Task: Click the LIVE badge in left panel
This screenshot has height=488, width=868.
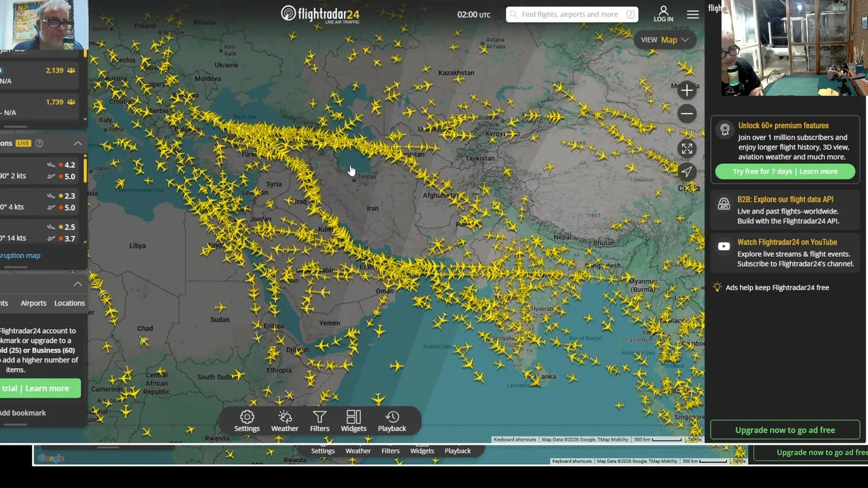Action: click(x=24, y=143)
